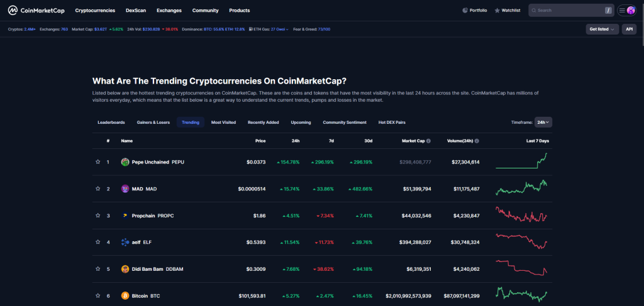Screen dimensions: 644x306
Task: Star aelf for watchlist
Action: coord(97,242)
